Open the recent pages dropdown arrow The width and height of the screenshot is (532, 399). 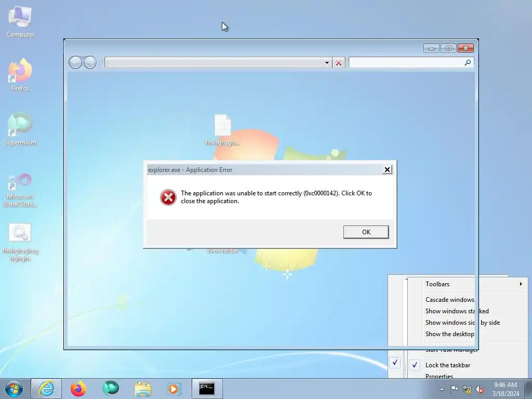click(x=100, y=63)
